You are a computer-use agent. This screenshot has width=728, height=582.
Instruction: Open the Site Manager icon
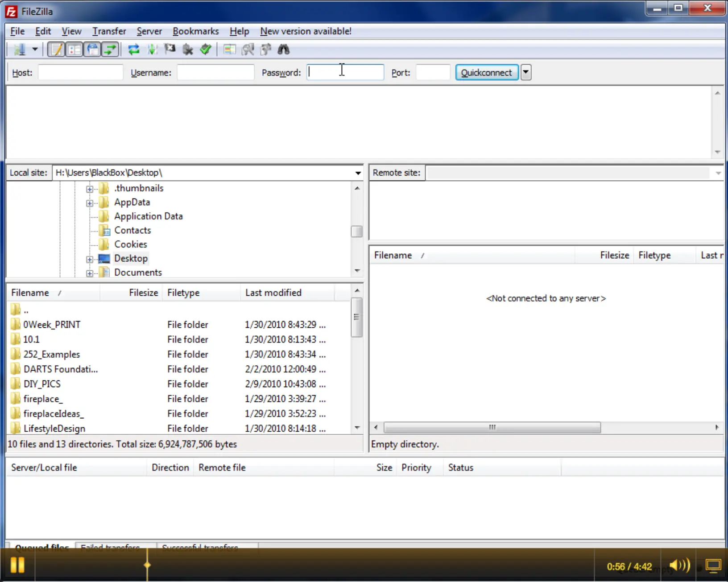tap(19, 50)
